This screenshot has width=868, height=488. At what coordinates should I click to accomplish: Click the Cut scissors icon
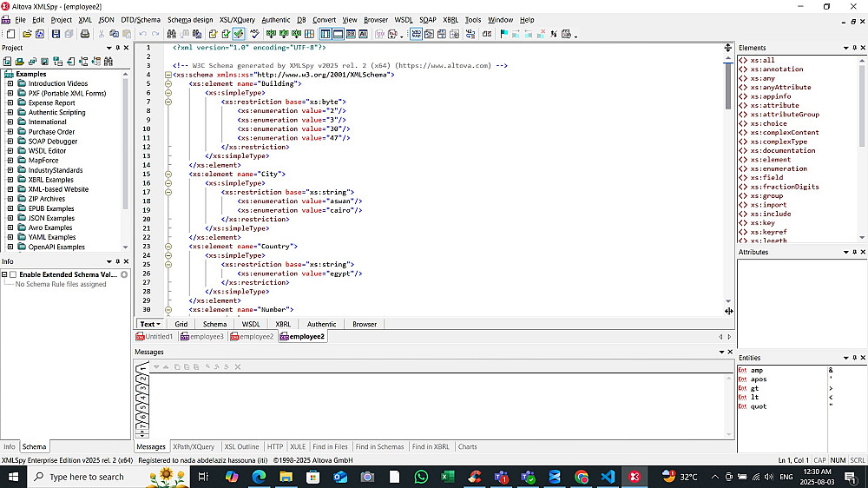pyautogui.click(x=102, y=34)
